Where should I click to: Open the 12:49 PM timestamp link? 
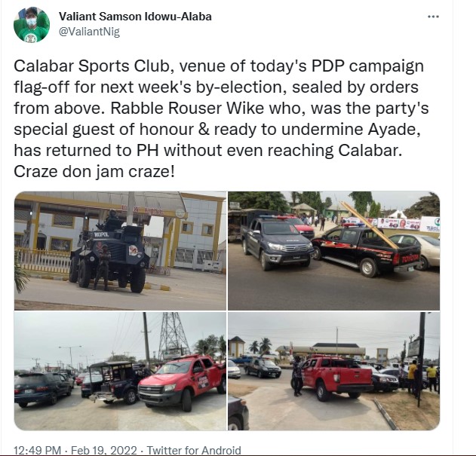coord(37,450)
